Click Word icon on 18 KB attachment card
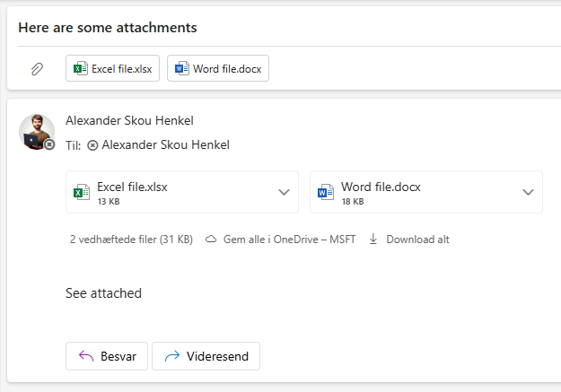561x392 pixels. coord(326,193)
